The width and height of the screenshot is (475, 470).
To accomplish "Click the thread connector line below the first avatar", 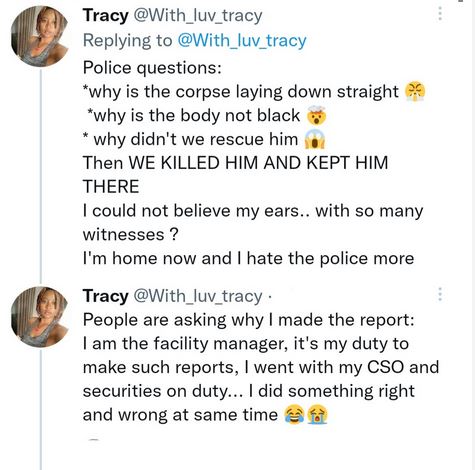I will point(41,177).
